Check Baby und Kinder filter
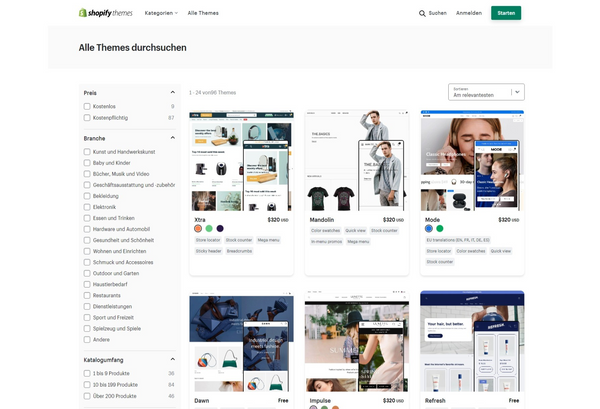600x409 pixels. (87, 163)
